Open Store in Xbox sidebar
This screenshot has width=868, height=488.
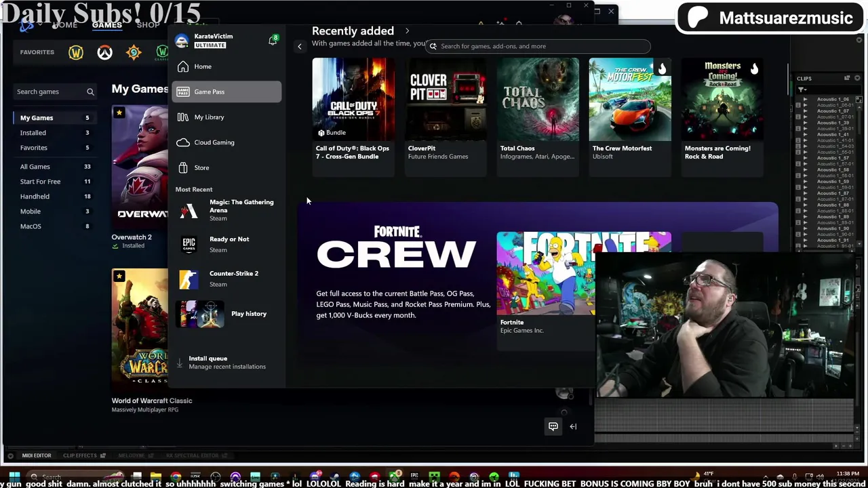click(226, 167)
